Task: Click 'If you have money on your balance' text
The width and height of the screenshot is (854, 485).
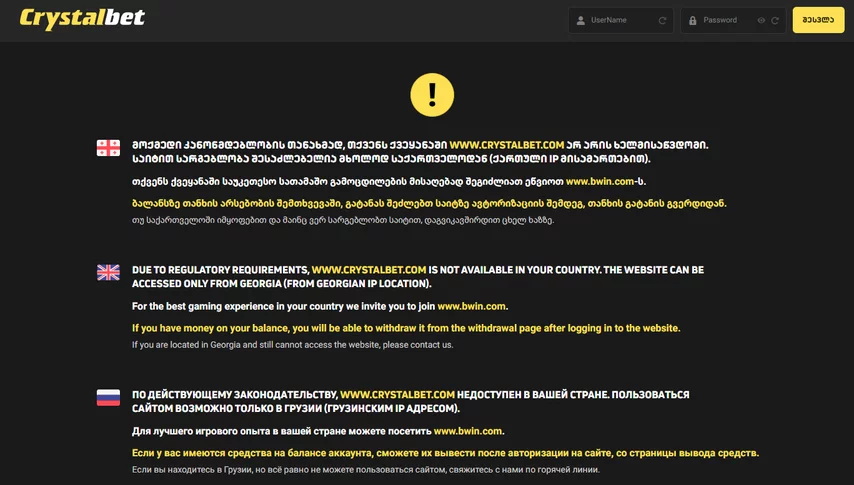Action: pos(406,328)
